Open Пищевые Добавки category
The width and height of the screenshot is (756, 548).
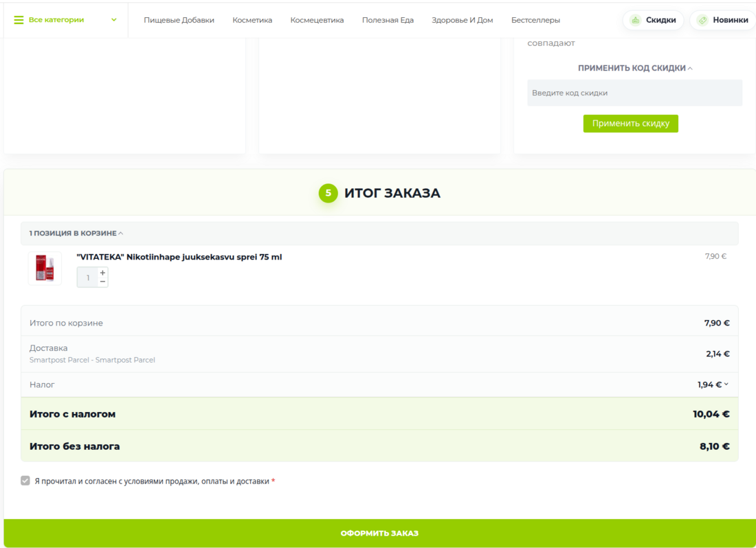179,20
